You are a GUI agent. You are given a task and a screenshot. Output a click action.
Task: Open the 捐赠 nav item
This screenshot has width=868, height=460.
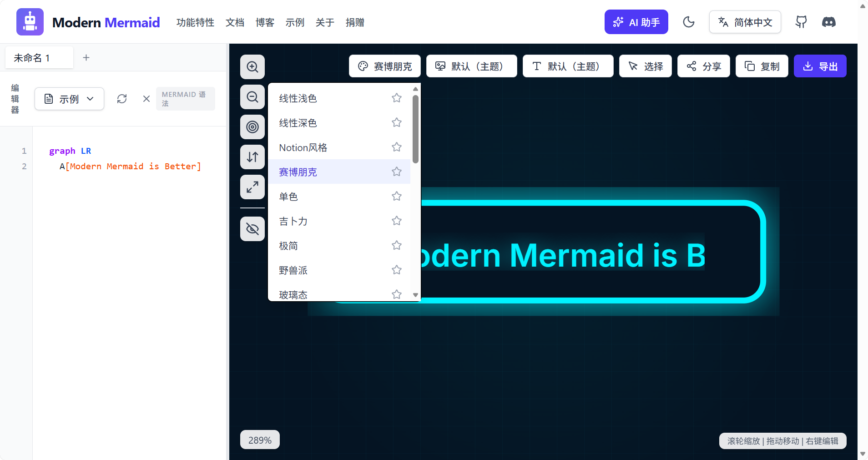[355, 22]
